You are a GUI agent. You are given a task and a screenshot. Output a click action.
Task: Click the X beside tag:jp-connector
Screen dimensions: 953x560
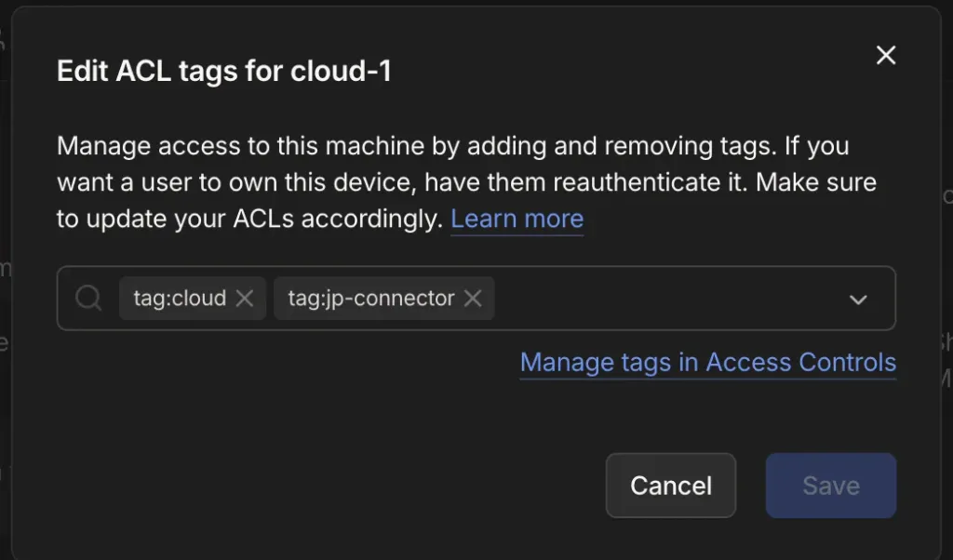click(473, 299)
